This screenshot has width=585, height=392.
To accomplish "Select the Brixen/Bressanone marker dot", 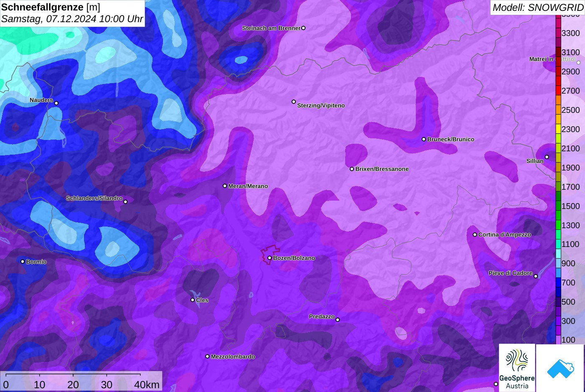I will tap(352, 169).
